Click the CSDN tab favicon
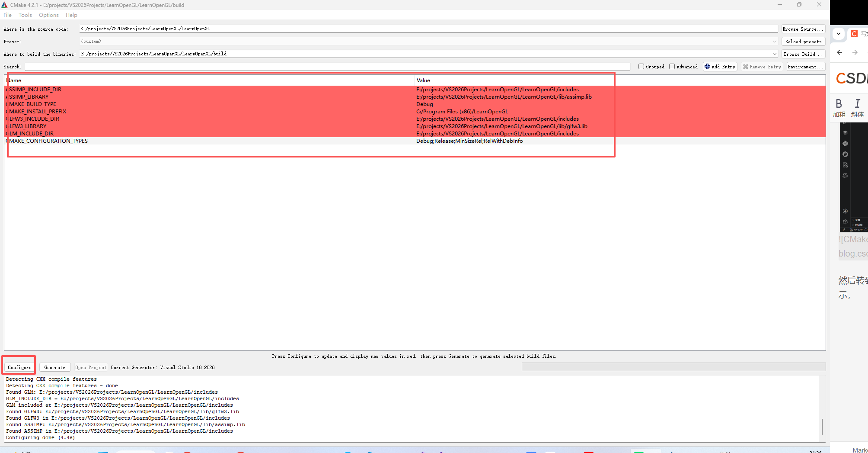Screen dimensions: 868x453 point(854,34)
